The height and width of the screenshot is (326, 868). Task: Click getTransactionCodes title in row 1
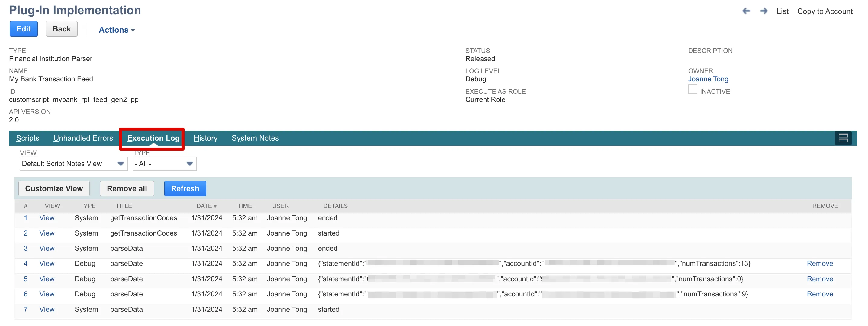coord(143,218)
